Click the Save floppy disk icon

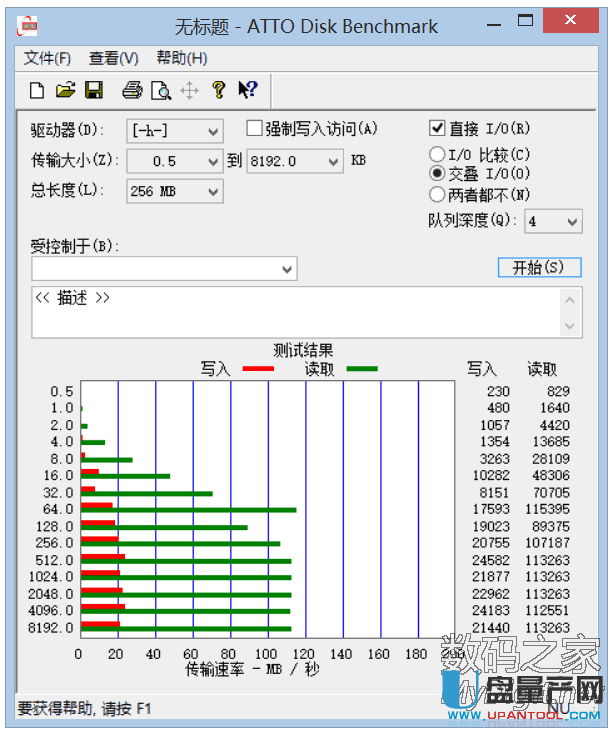(x=94, y=91)
